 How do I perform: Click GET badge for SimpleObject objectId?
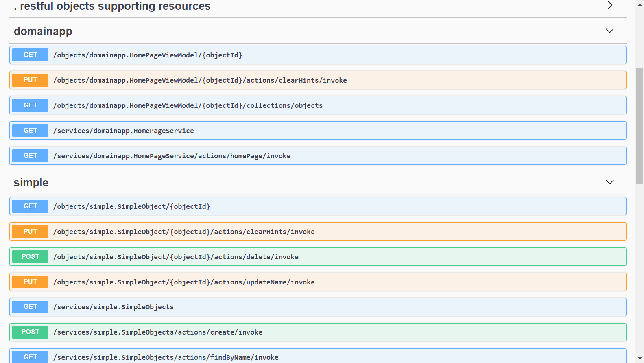tap(30, 206)
